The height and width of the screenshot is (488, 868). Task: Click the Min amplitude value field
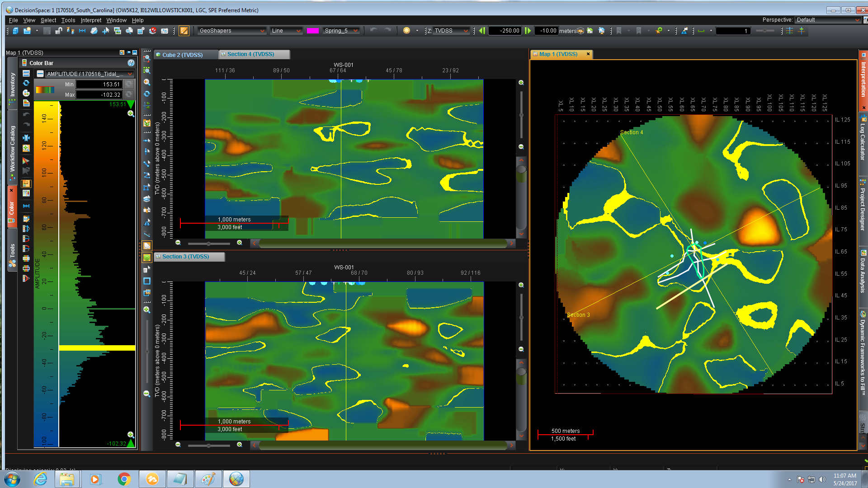tap(99, 84)
